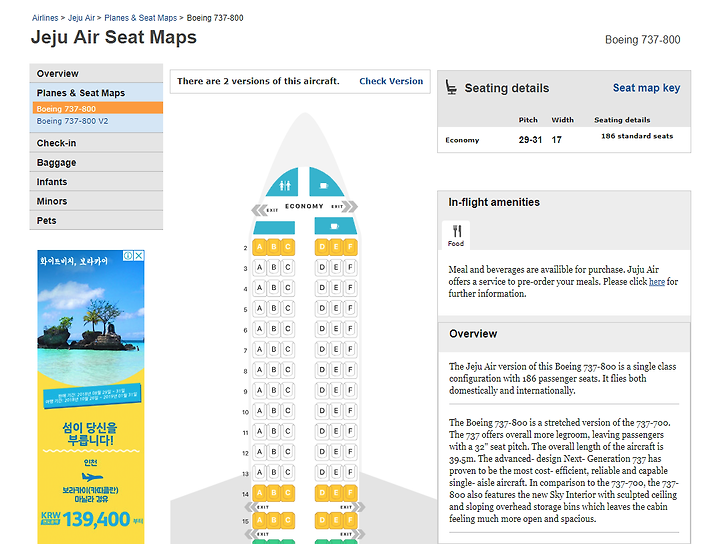Click the Jeju Air breadcrumb link
This screenshot has height=544, width=720.
point(81,18)
